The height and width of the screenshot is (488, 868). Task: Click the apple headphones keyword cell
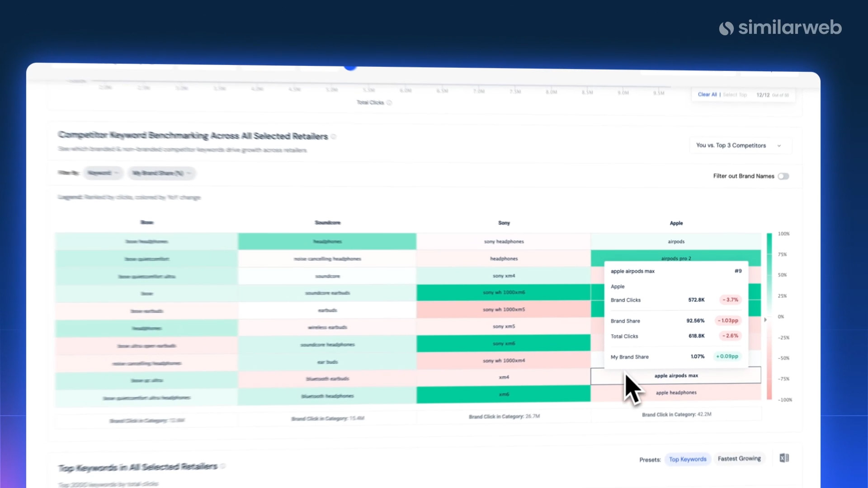click(x=676, y=393)
